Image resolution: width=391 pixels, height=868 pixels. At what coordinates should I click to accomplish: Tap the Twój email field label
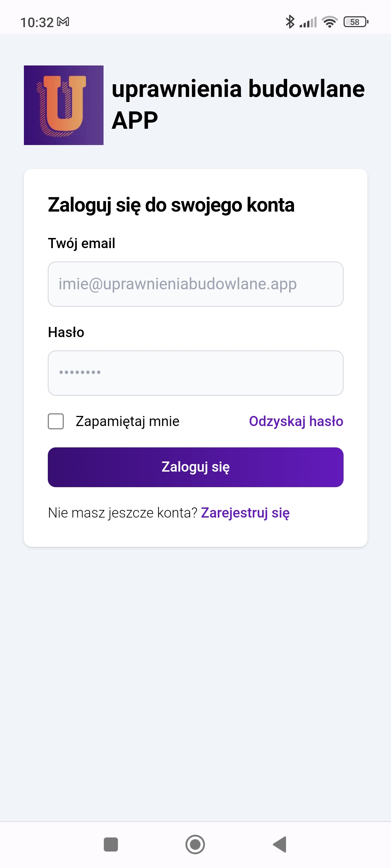(x=81, y=243)
